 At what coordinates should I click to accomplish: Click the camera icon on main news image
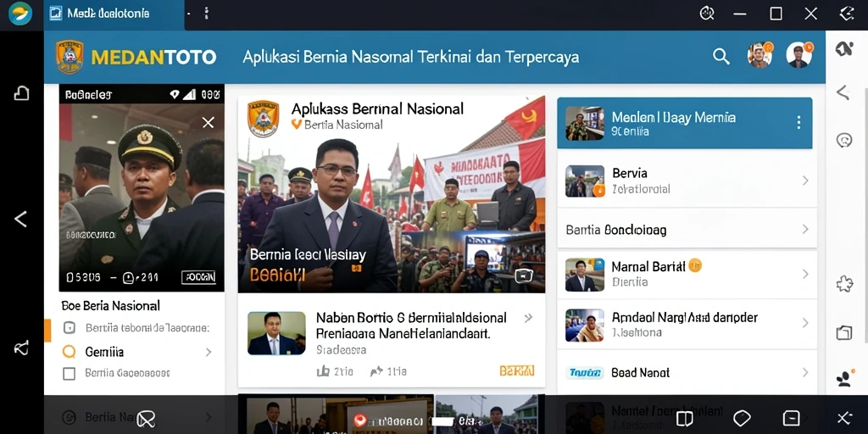[x=523, y=275]
